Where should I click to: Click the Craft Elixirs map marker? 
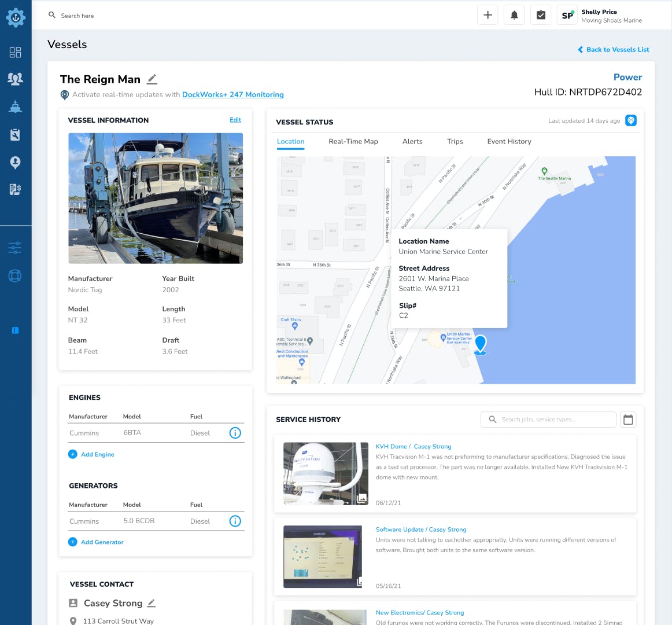coord(295,326)
